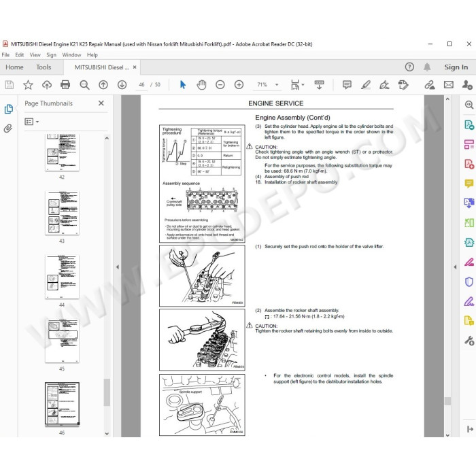Send file by email envelope icon
Image resolution: width=476 pixels, height=476 pixels.
tap(448, 85)
